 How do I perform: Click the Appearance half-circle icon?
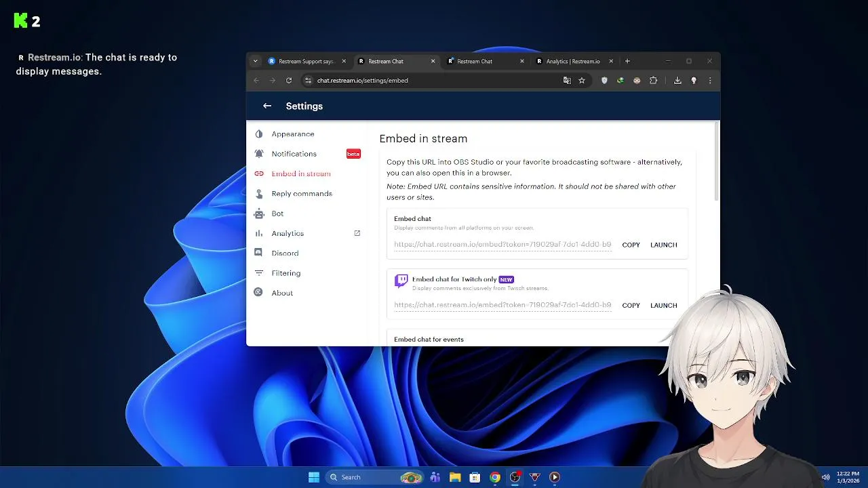(258, 134)
